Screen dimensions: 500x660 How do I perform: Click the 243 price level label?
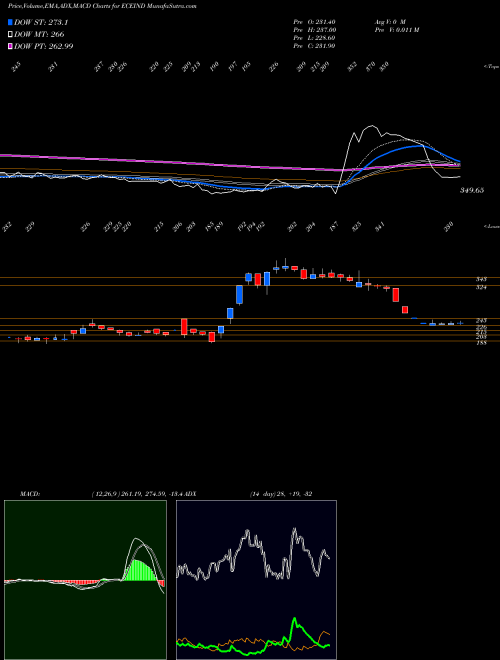point(481,321)
